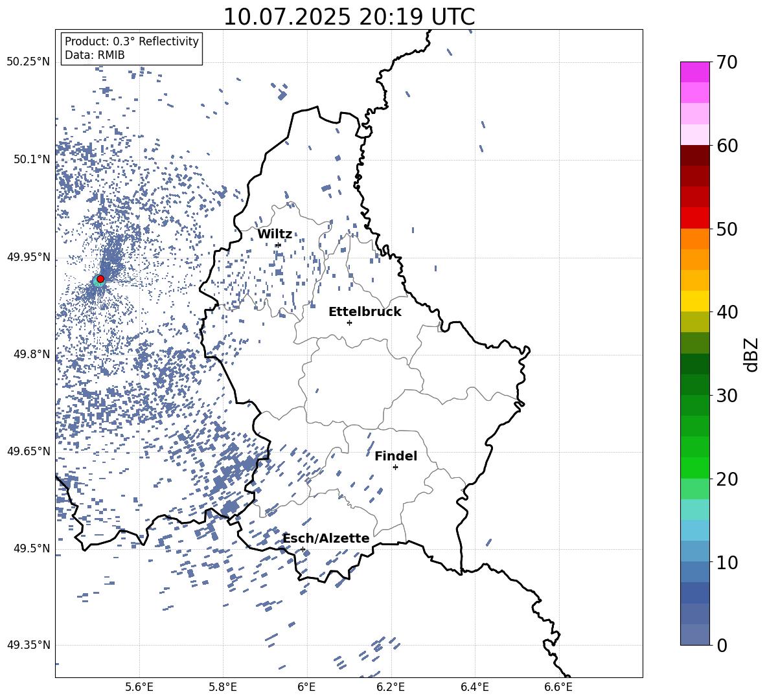
Task: Click the colorbar tick label 40
Action: (x=727, y=312)
